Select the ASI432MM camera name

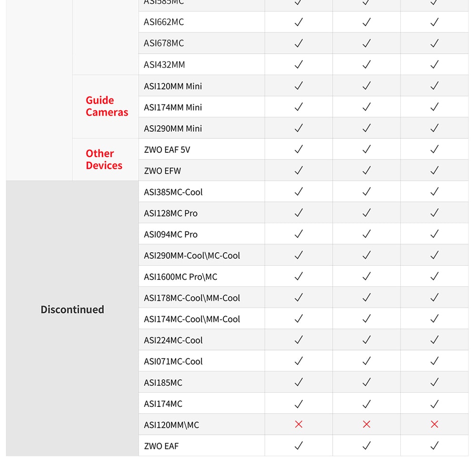click(164, 65)
